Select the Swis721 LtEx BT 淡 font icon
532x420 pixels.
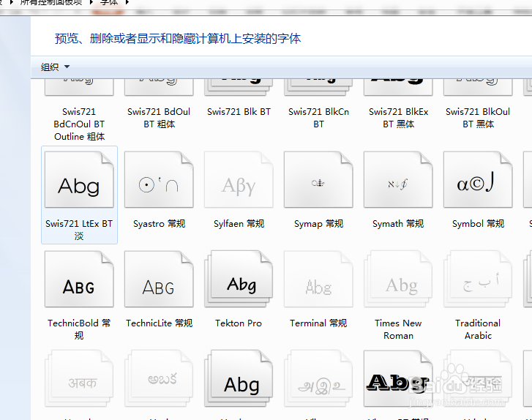click(79, 179)
